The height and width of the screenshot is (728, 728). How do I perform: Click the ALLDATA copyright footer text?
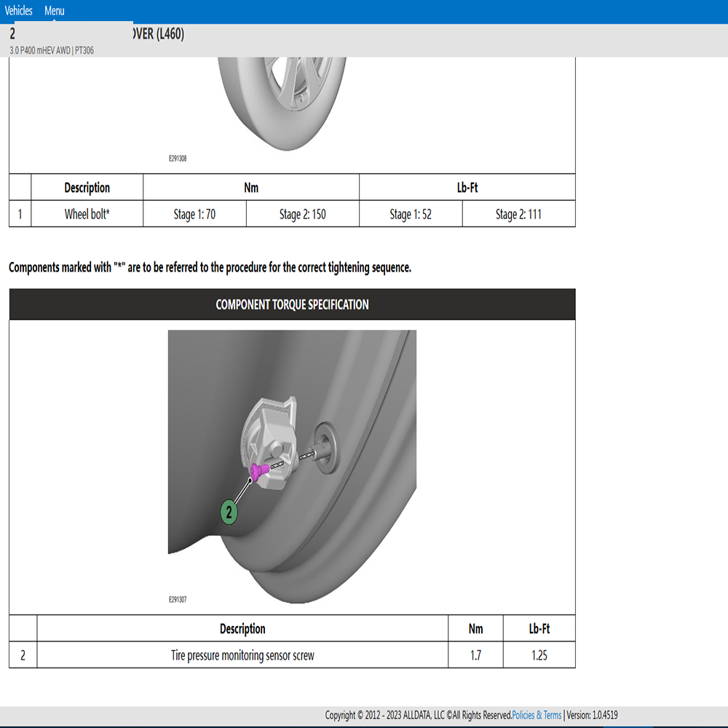(418, 715)
